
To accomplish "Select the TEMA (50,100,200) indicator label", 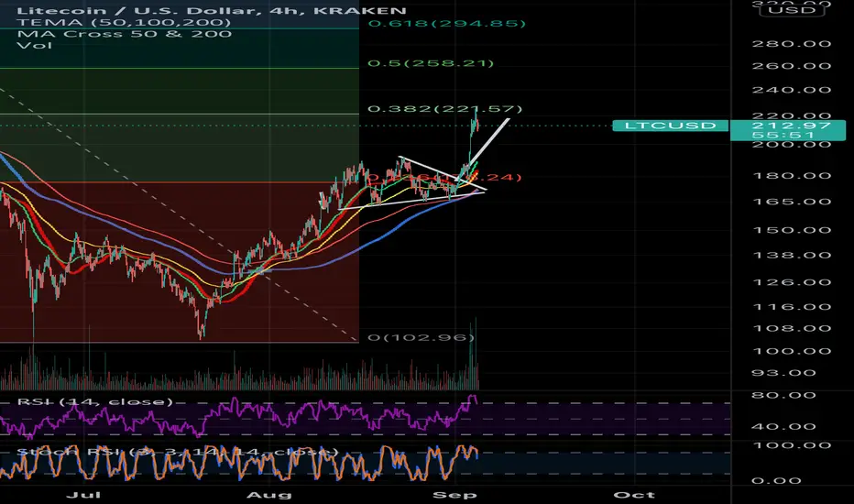I will [125, 22].
